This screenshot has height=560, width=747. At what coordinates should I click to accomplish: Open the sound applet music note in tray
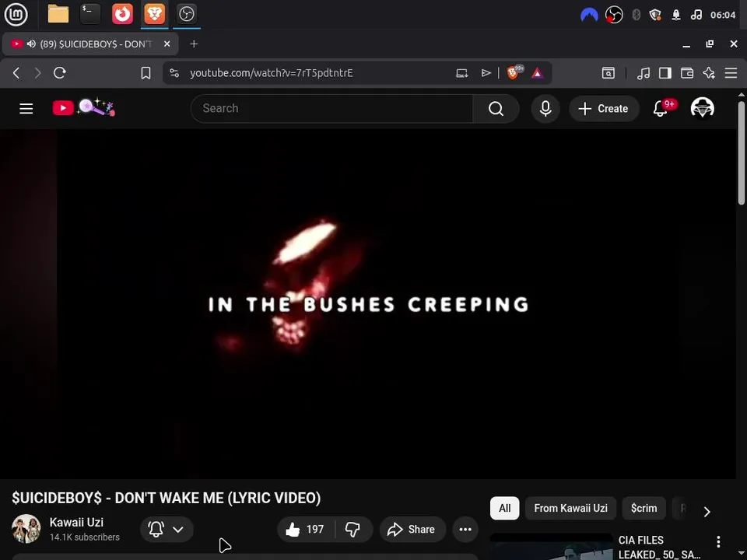[x=696, y=15]
